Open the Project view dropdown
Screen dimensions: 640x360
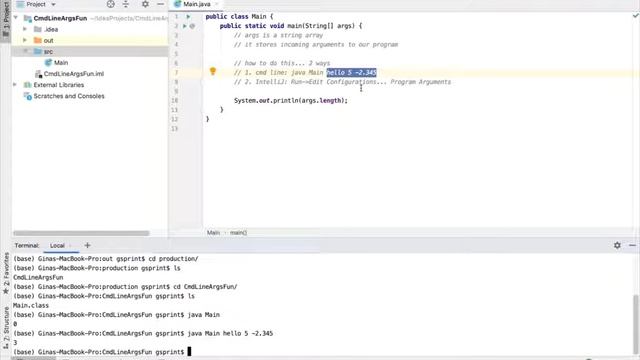tap(53, 4)
